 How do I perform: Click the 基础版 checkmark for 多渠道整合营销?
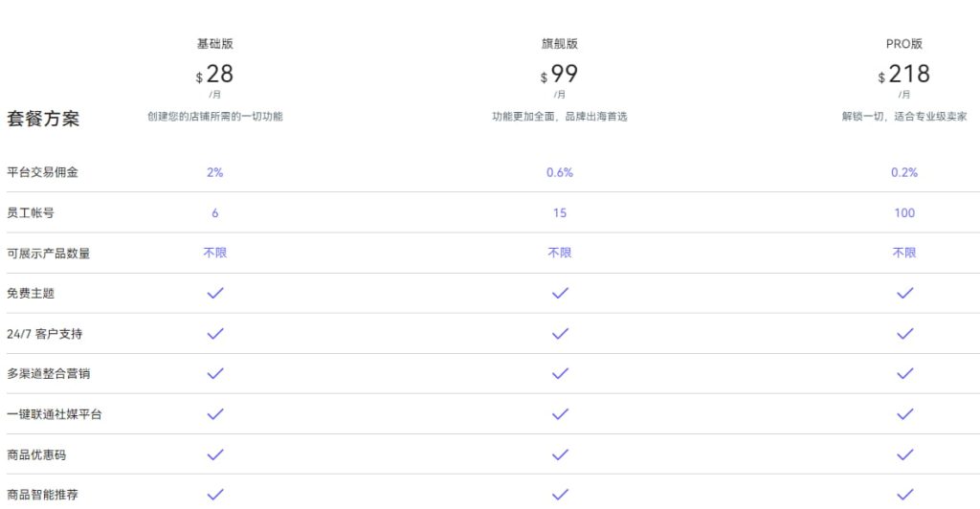(215, 374)
